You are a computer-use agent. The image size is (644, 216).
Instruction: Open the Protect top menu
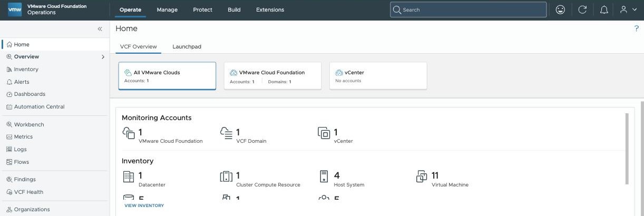pyautogui.click(x=203, y=9)
